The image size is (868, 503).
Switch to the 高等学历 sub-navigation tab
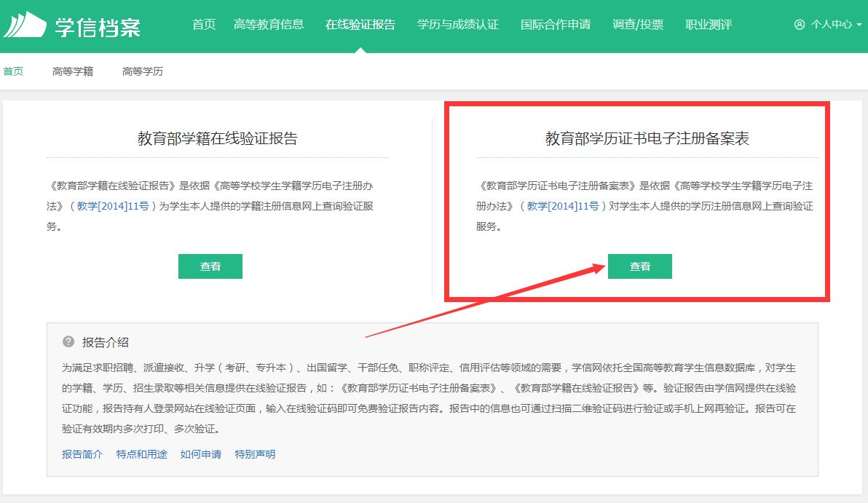tap(143, 71)
